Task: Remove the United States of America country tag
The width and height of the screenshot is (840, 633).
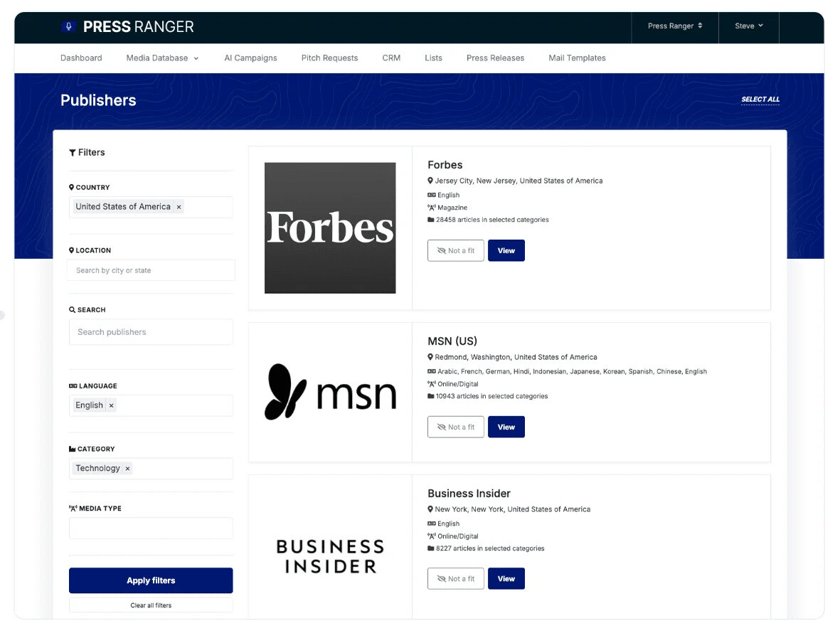Action: pos(179,207)
